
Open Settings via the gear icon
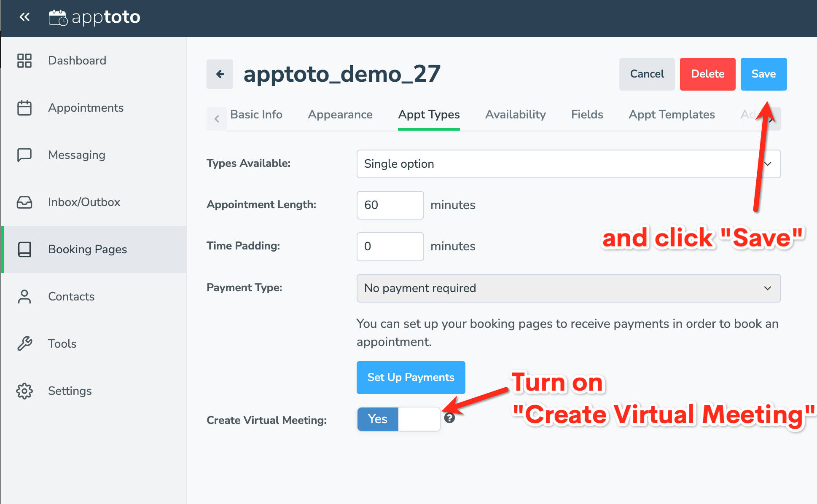click(x=24, y=391)
